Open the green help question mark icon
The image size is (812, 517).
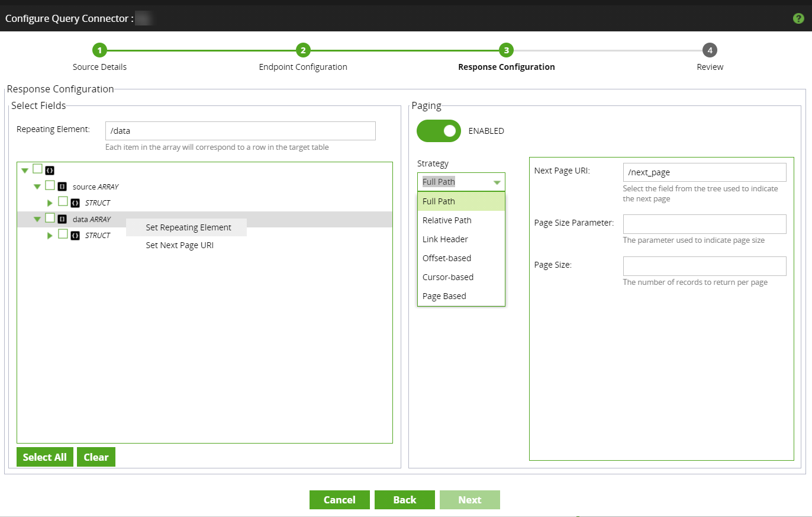(x=798, y=18)
